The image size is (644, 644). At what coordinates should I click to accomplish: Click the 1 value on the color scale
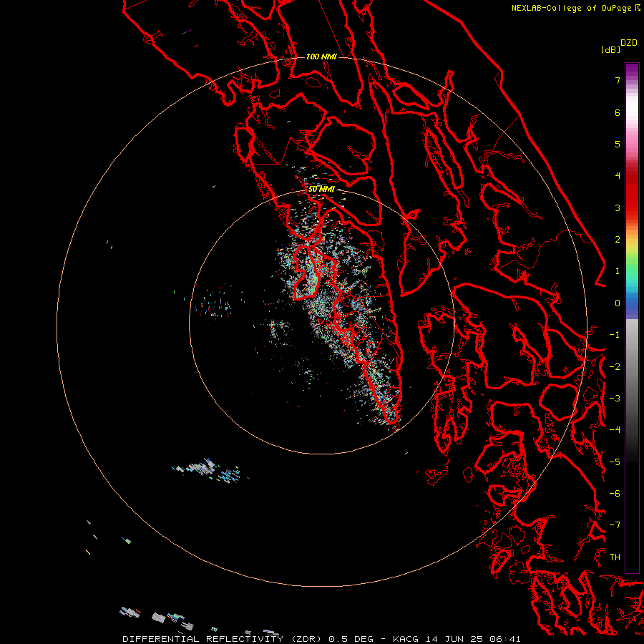pos(618,271)
